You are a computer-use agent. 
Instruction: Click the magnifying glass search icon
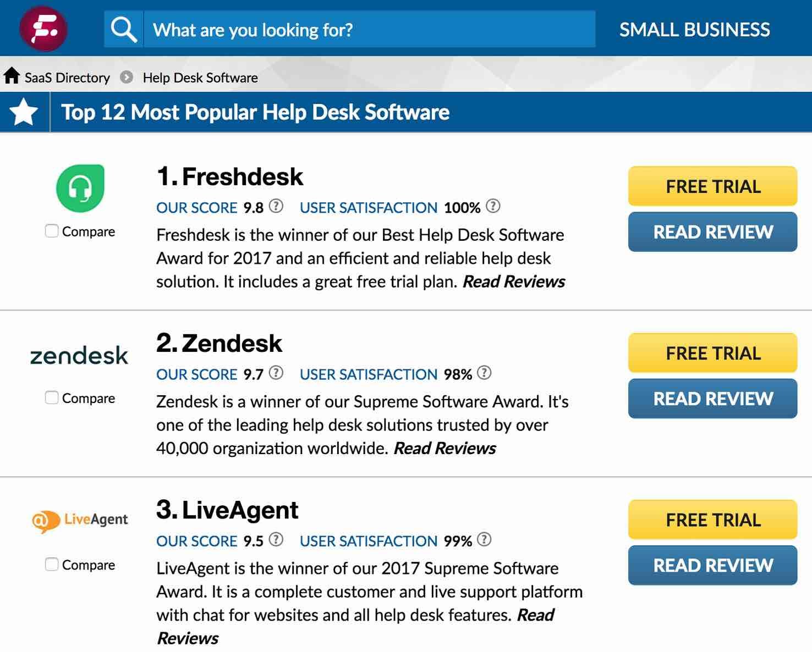click(124, 29)
